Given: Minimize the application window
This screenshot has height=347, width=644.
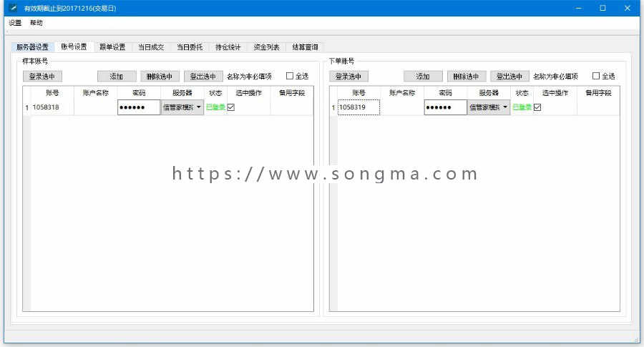Looking at the screenshot, I should coord(578,8).
